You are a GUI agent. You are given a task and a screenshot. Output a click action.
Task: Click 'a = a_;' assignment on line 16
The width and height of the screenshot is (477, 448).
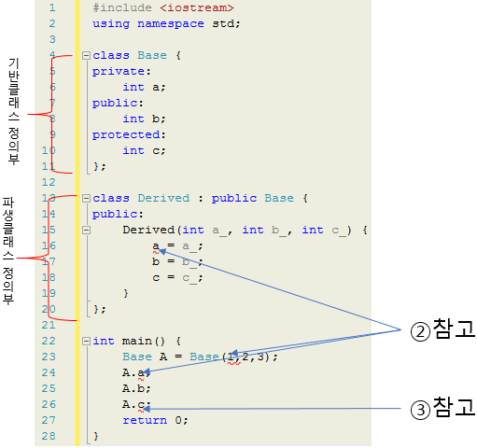click(177, 246)
